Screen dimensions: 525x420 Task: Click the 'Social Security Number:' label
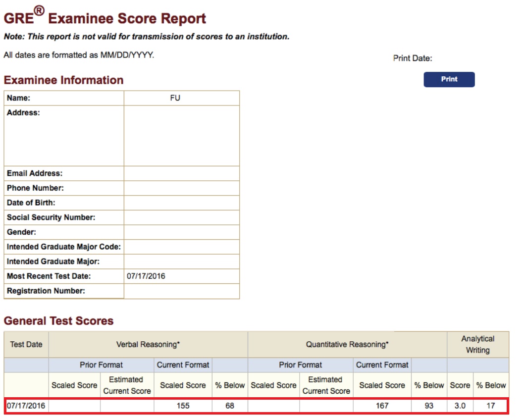coord(51,217)
